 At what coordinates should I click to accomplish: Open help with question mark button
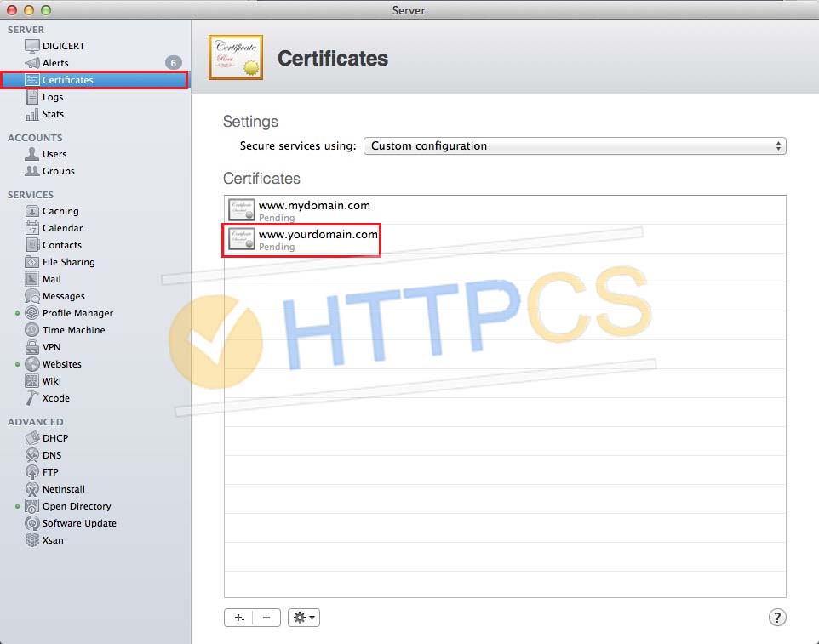[x=777, y=618]
